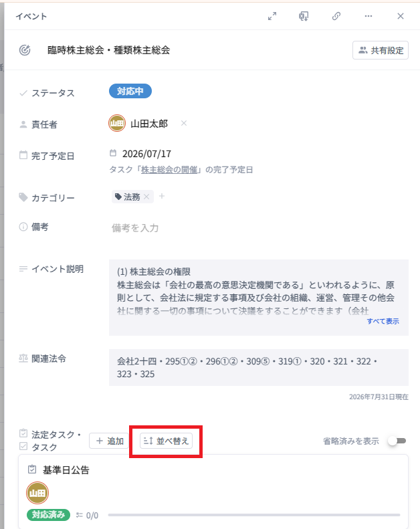Remove the 法務 category tag
Viewport: 420px width, 529px height.
click(x=146, y=197)
